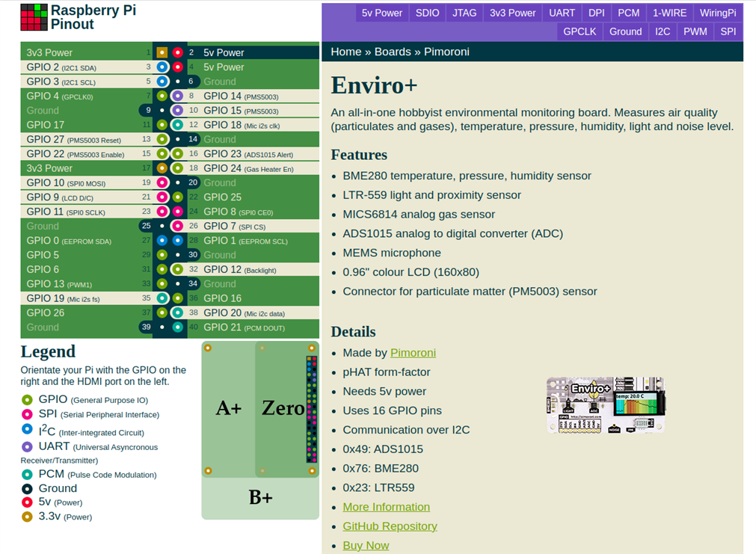
Task: Follow the More Information link
Action: [386, 507]
